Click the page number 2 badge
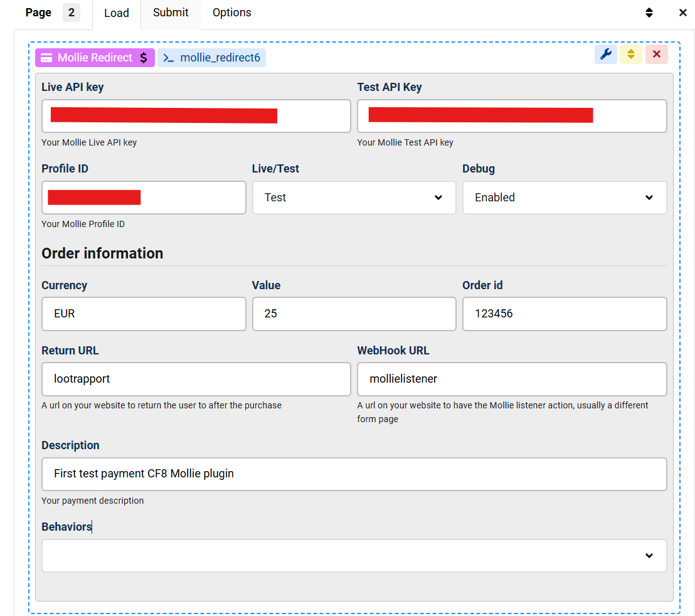The height and width of the screenshot is (616, 695). click(72, 13)
